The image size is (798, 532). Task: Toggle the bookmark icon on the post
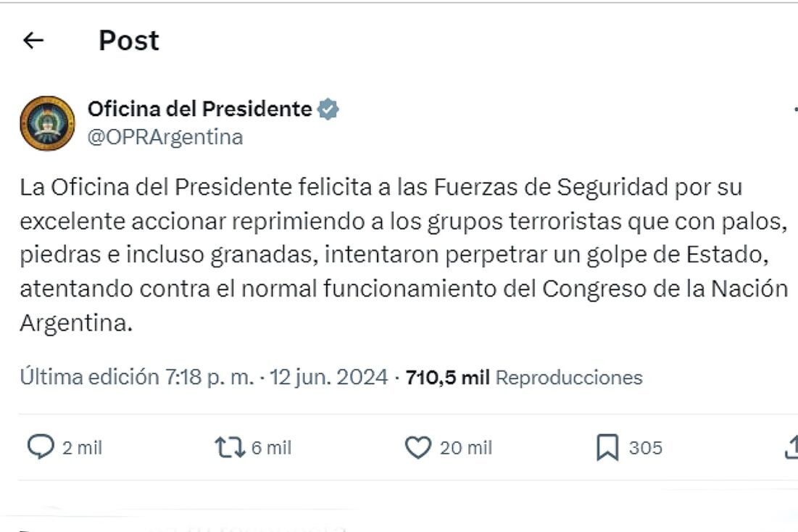click(607, 448)
